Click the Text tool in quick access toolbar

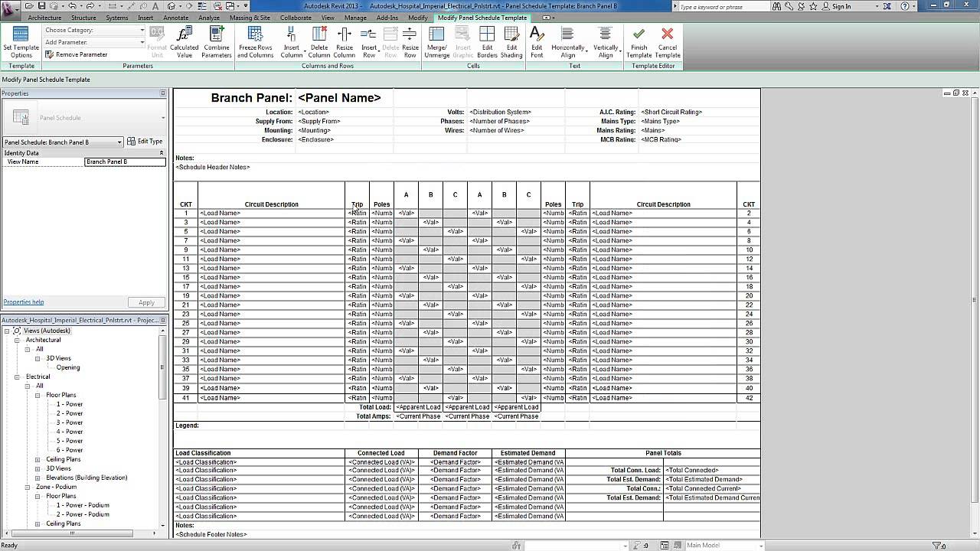coord(155,6)
